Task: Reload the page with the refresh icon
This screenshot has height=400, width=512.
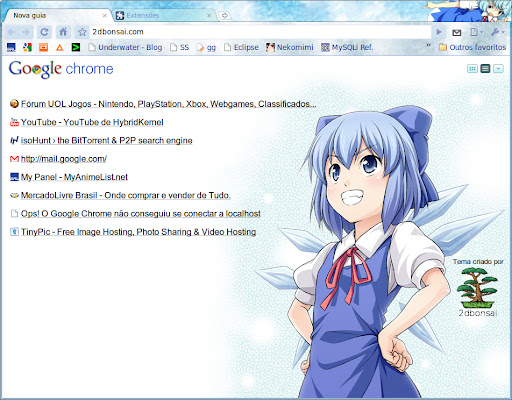Action: pos(44,32)
